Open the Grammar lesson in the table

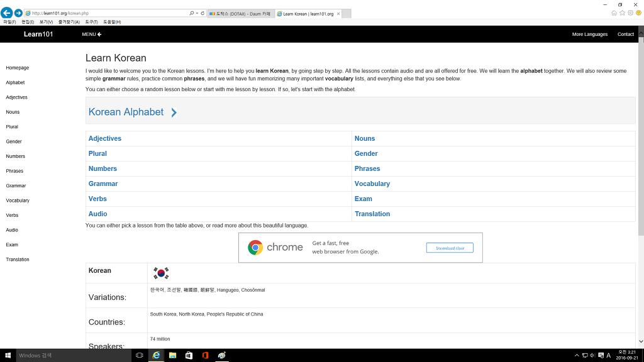[x=103, y=184]
